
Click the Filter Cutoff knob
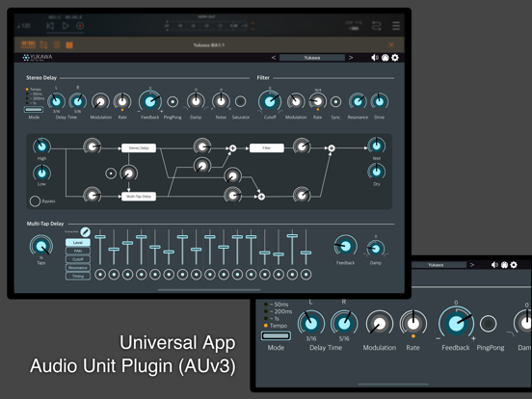[x=270, y=101]
